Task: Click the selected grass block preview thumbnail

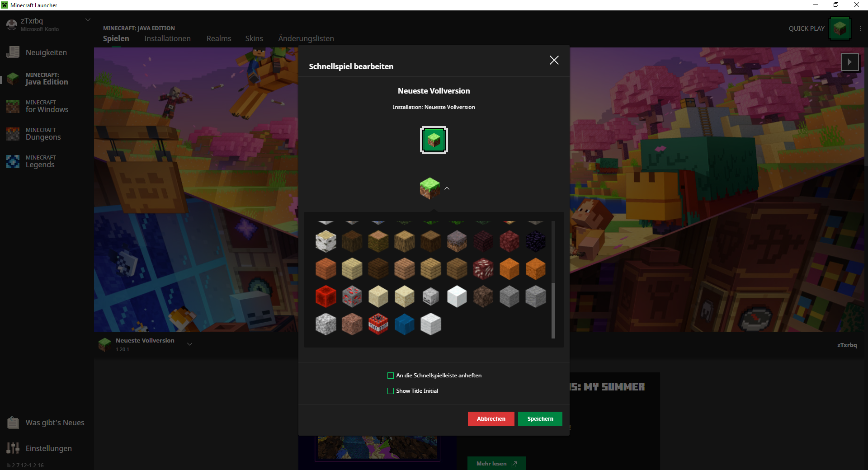Action: click(434, 140)
